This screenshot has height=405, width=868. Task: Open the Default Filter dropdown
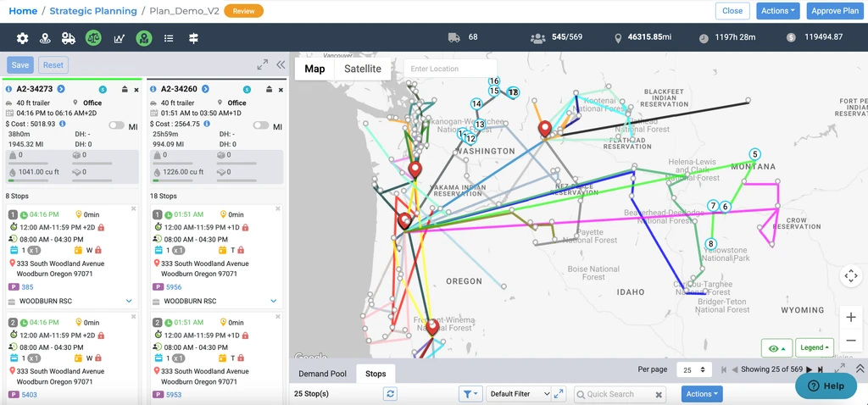click(x=520, y=394)
